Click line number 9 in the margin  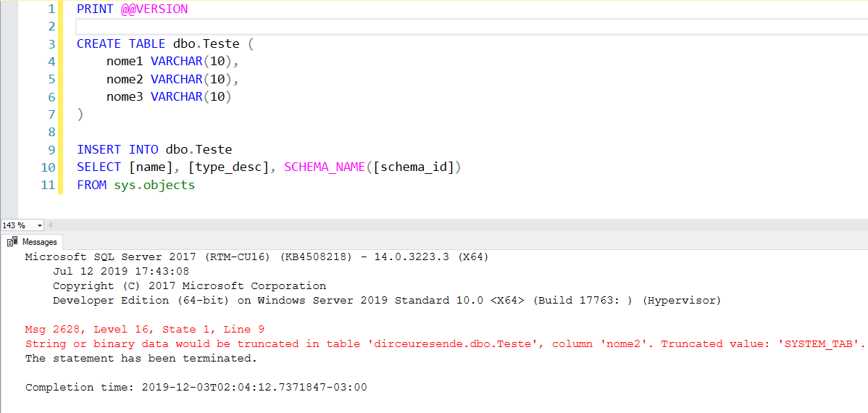coord(51,150)
